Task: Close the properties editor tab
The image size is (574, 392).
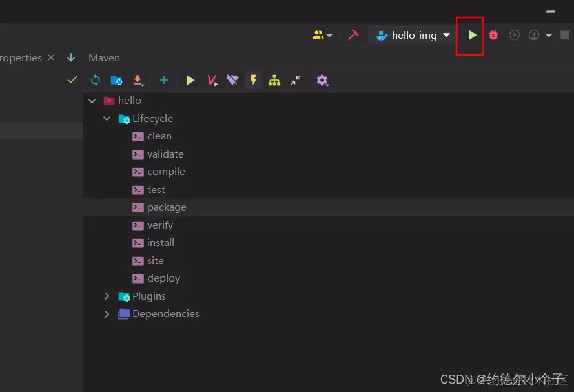Action: [51, 58]
